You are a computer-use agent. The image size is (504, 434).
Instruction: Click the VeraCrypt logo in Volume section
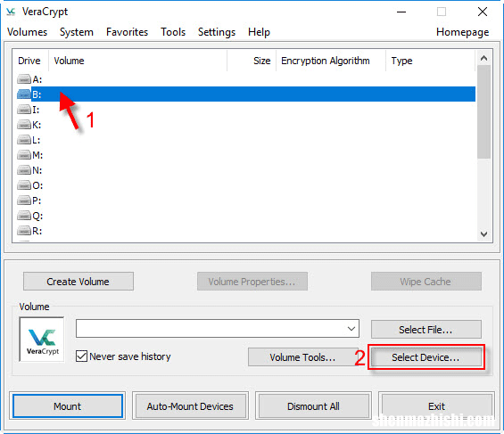point(42,340)
